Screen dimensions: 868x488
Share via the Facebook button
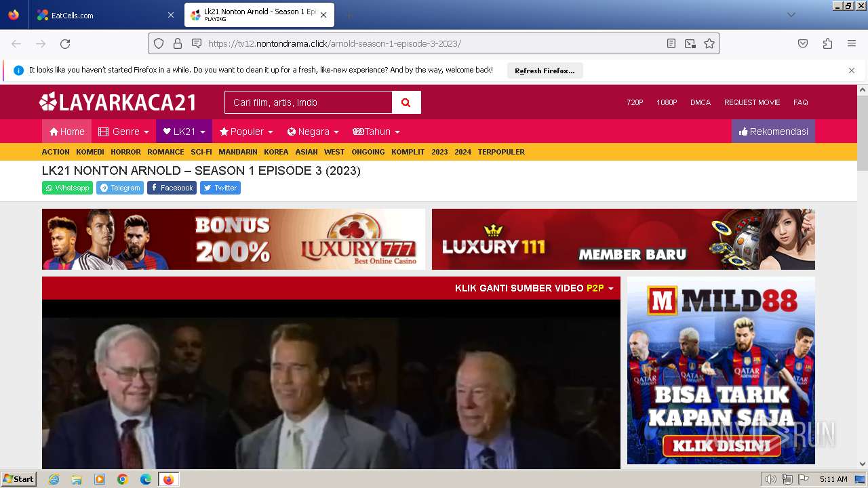coord(172,188)
